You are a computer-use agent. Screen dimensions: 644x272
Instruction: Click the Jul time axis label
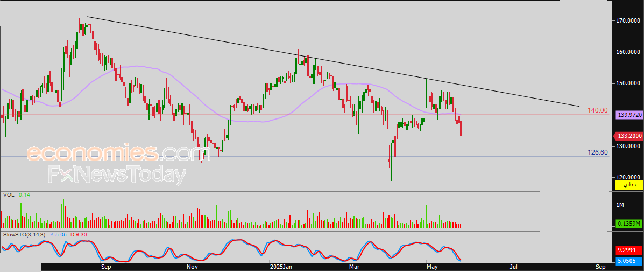(x=513, y=267)
